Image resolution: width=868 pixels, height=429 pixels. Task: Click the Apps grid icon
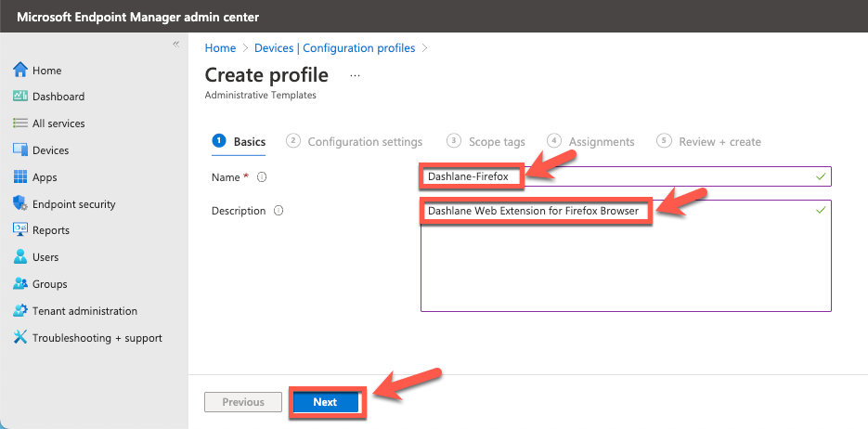[x=19, y=177]
